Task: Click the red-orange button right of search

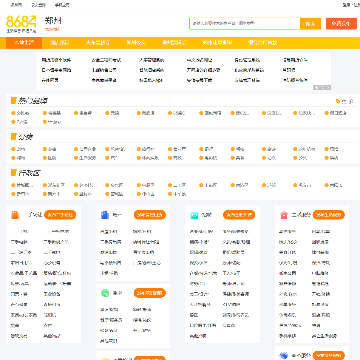Action: pyautogui.click(x=341, y=24)
